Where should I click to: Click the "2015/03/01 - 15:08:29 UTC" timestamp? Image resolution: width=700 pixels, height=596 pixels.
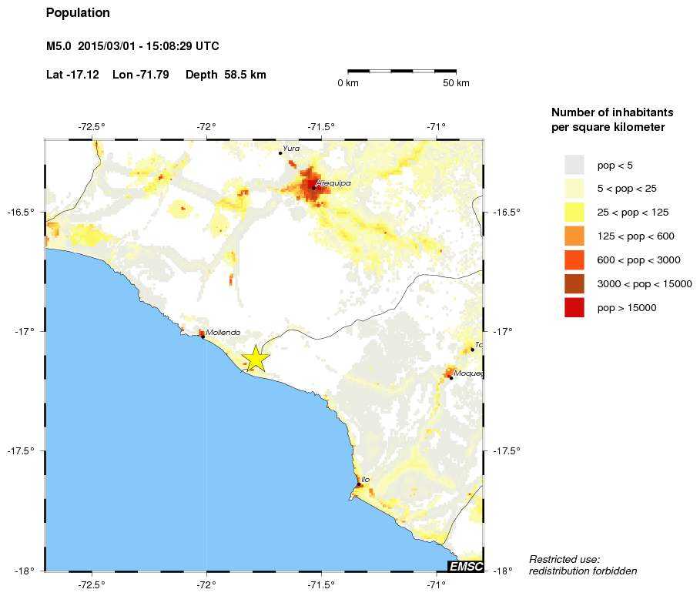point(148,46)
